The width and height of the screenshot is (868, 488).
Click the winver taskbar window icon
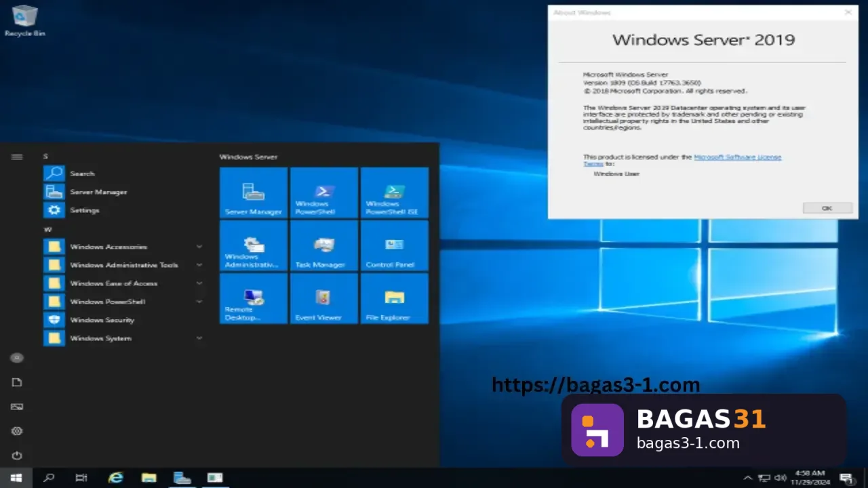[x=215, y=478]
